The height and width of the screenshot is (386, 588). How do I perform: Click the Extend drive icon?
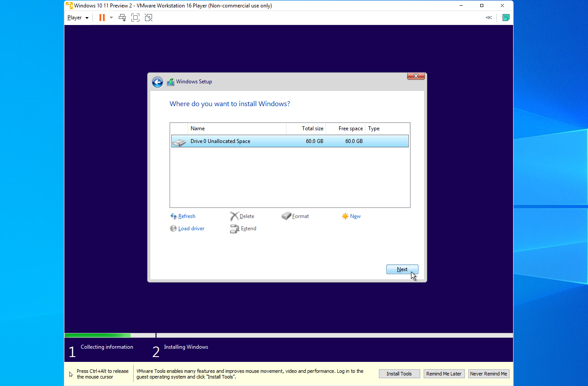click(234, 229)
